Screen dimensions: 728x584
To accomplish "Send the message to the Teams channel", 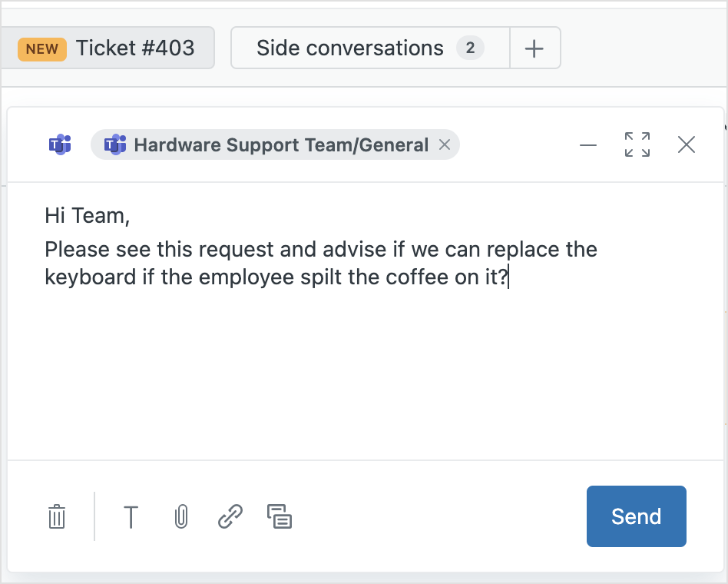I will pyautogui.click(x=636, y=516).
